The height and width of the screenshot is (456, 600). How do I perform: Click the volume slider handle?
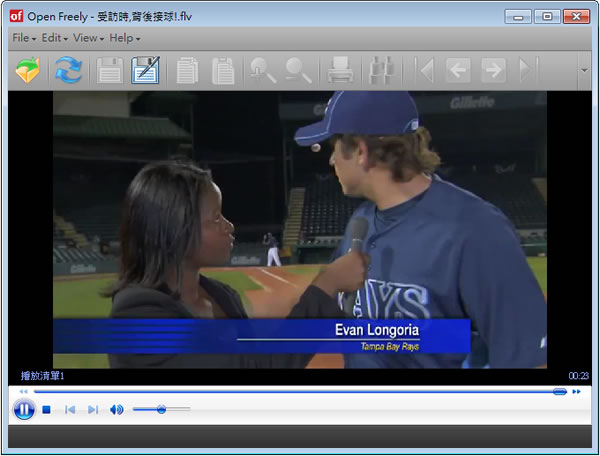coord(161,409)
